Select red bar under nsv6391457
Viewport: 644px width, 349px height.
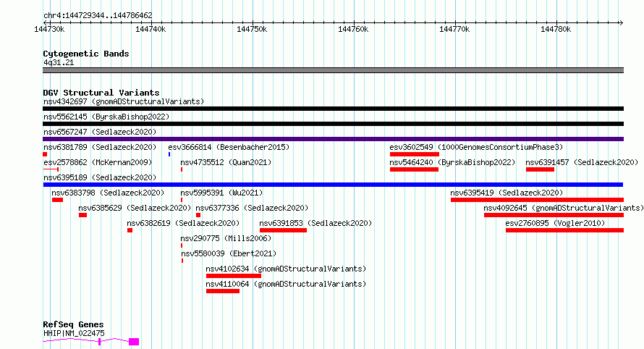pyautogui.click(x=540, y=169)
